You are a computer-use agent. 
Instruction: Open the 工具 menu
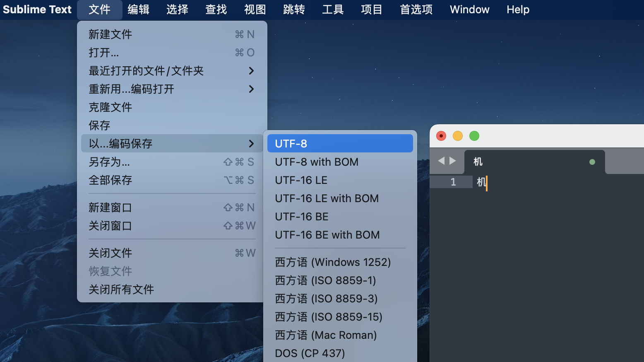point(333,10)
